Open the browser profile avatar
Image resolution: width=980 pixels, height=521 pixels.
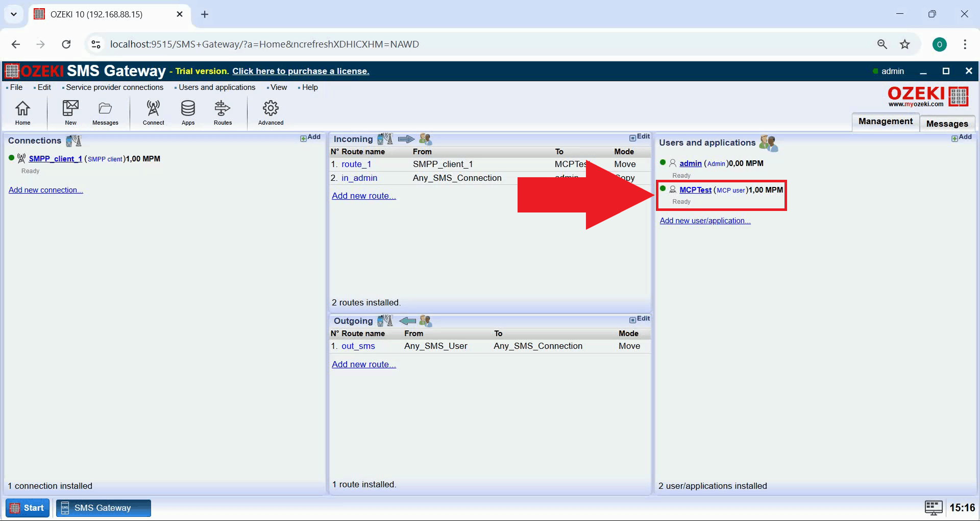(x=939, y=44)
